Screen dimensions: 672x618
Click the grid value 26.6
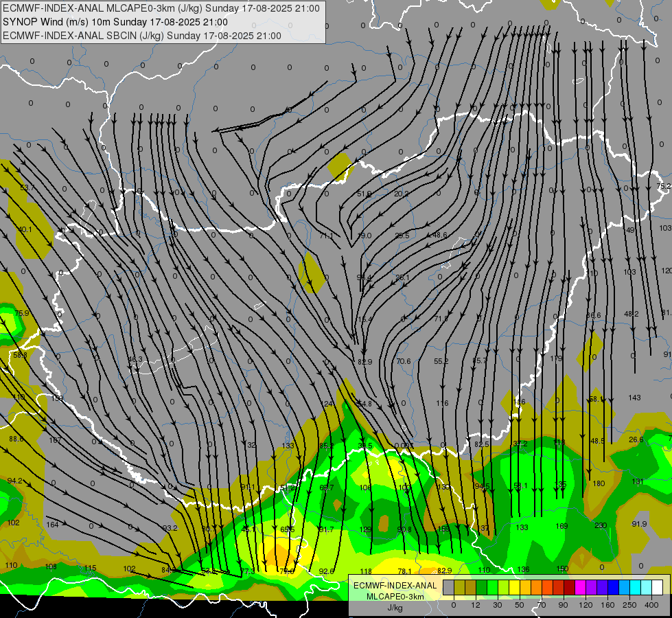[x=636, y=439]
